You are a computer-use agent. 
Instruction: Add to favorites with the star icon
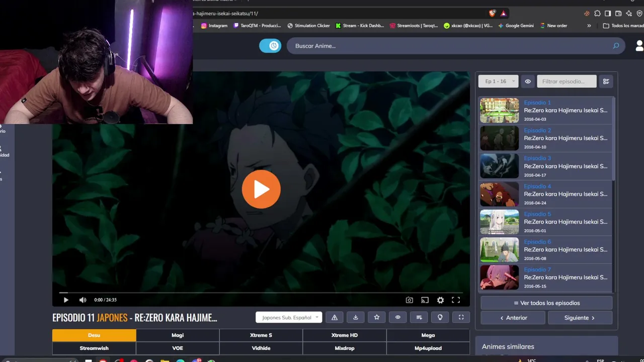(377, 317)
